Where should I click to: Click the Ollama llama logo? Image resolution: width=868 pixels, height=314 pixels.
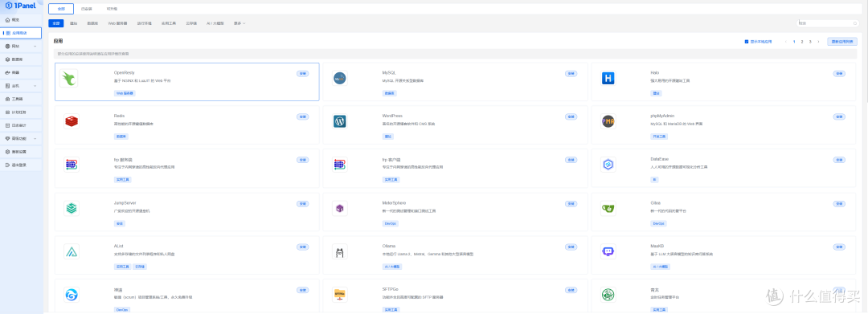340,252
